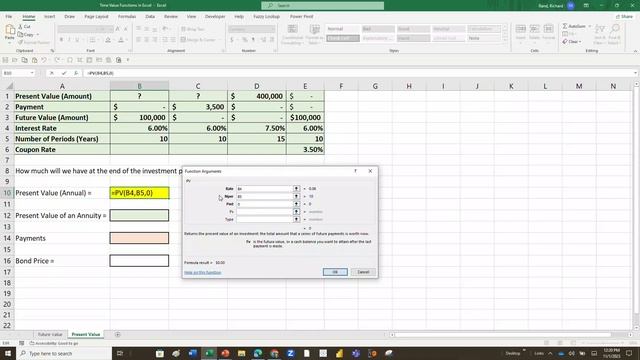Add a new sheet with plus icon

118,334
